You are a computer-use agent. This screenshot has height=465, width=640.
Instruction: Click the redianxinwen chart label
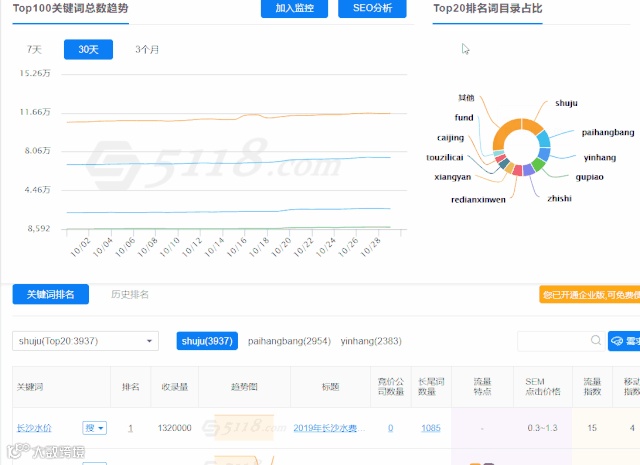coord(478,200)
